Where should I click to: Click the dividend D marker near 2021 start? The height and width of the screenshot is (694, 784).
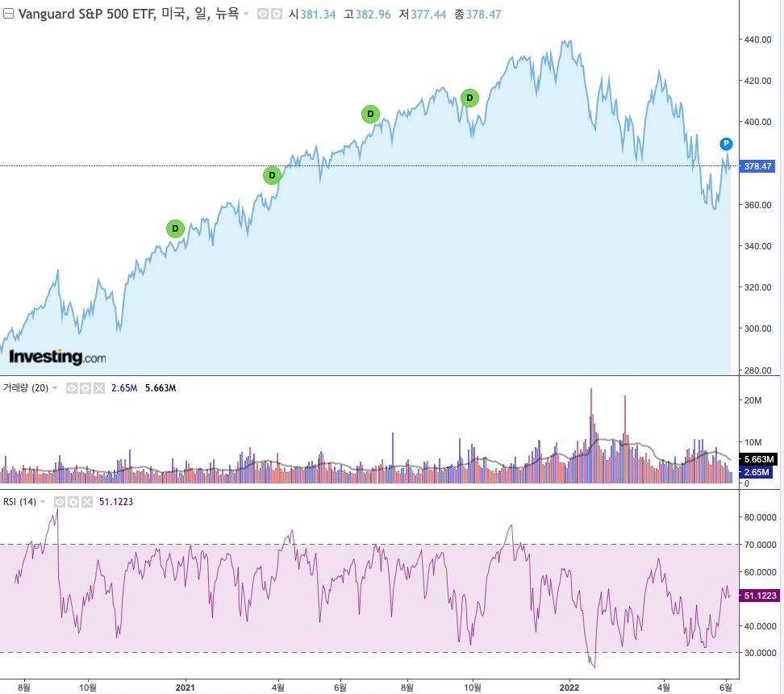175,228
